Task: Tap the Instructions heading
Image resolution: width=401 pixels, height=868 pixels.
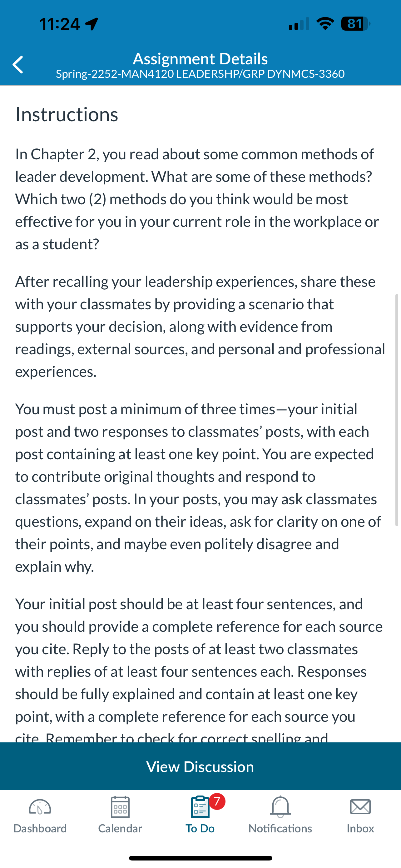Action: coord(67,114)
